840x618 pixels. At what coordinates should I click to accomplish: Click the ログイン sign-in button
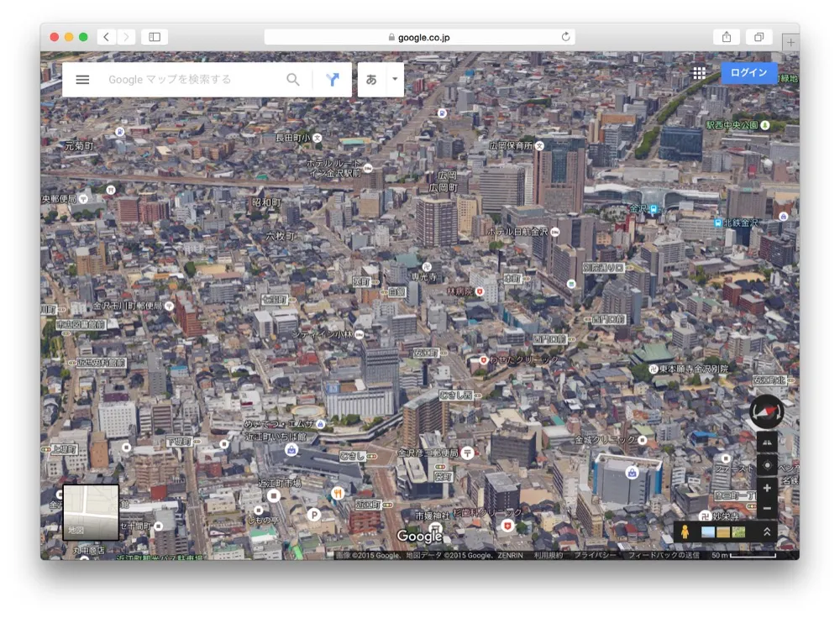point(748,73)
